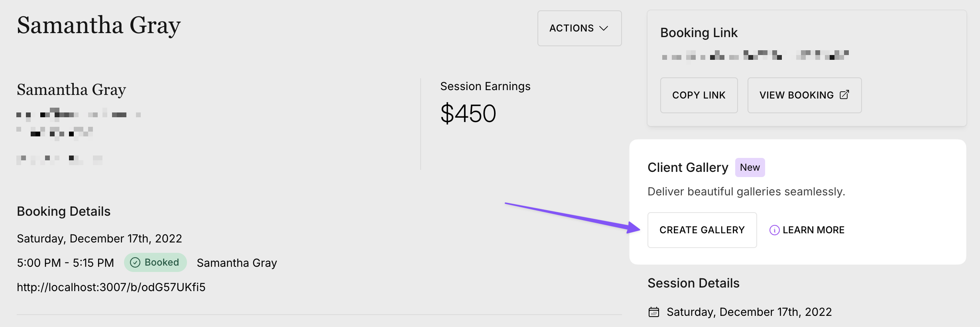Click the New badge next to Client Gallery
Viewport: 980px width, 327px height.
pos(750,167)
